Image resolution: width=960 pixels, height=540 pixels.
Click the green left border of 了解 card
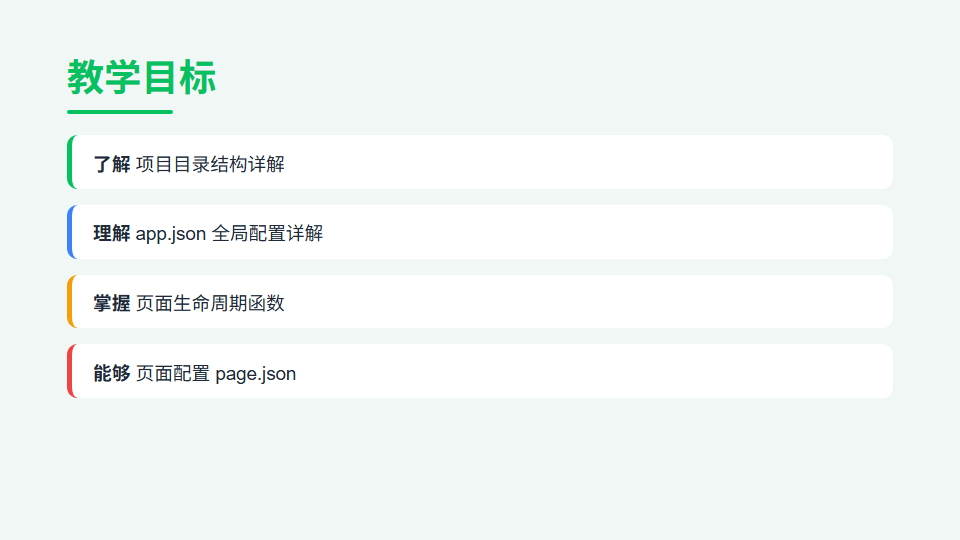pyautogui.click(x=70, y=162)
